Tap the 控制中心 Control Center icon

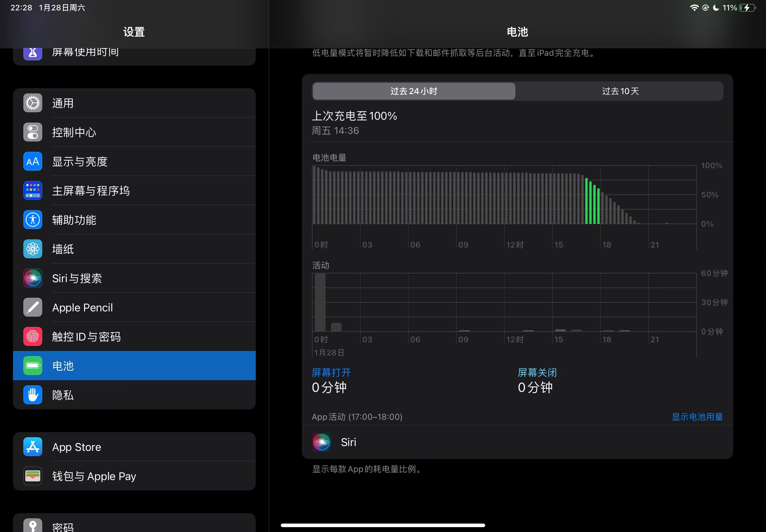coord(33,132)
